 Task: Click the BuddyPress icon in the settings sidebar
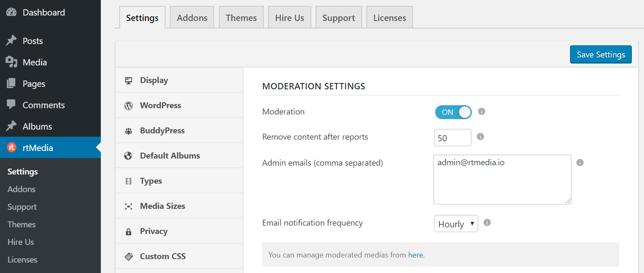pos(129,130)
